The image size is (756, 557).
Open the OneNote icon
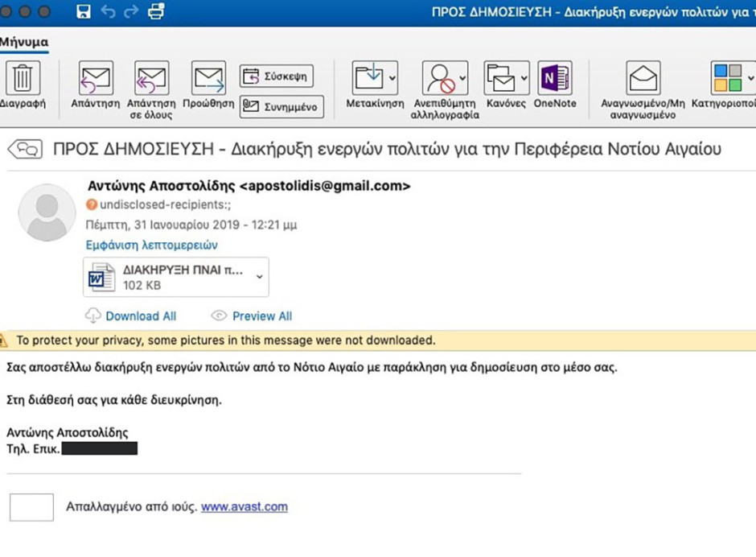coord(554,78)
